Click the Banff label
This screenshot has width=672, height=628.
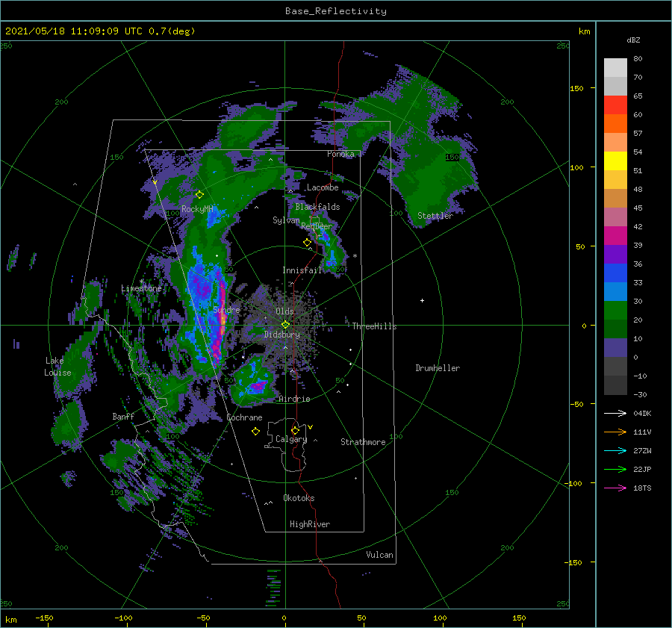click(123, 416)
